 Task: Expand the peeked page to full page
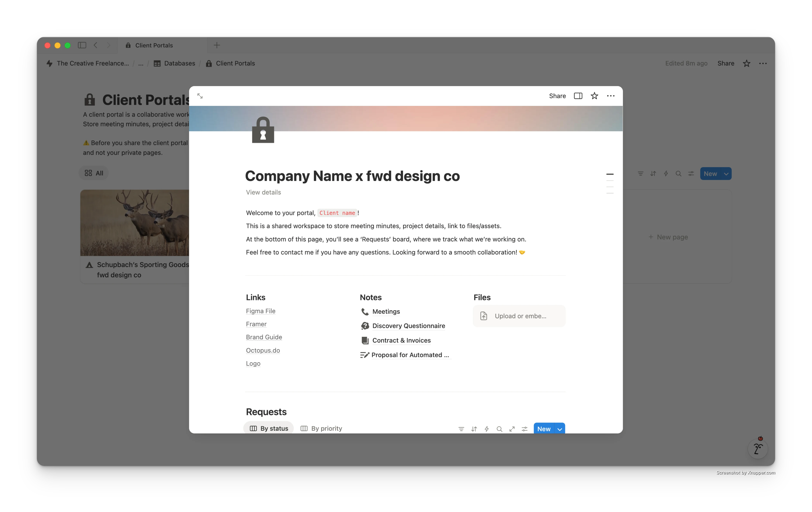(200, 96)
